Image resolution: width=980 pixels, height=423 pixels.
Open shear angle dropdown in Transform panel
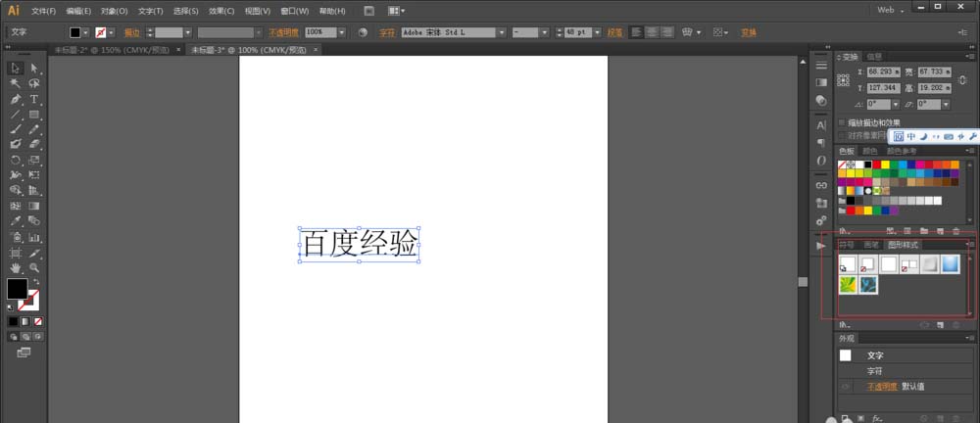(x=945, y=105)
